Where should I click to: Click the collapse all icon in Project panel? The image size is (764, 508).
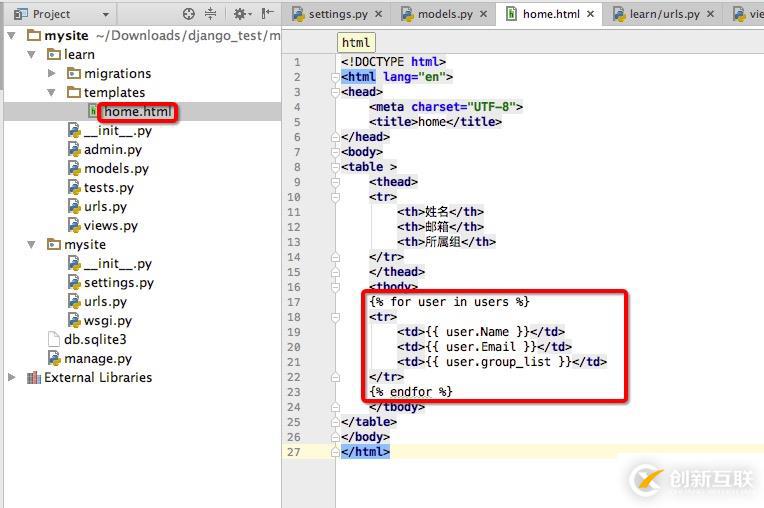point(211,14)
